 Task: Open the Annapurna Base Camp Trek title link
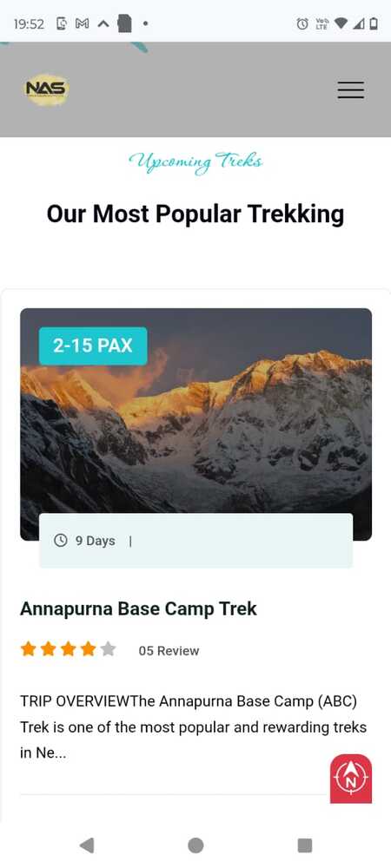pos(138,608)
